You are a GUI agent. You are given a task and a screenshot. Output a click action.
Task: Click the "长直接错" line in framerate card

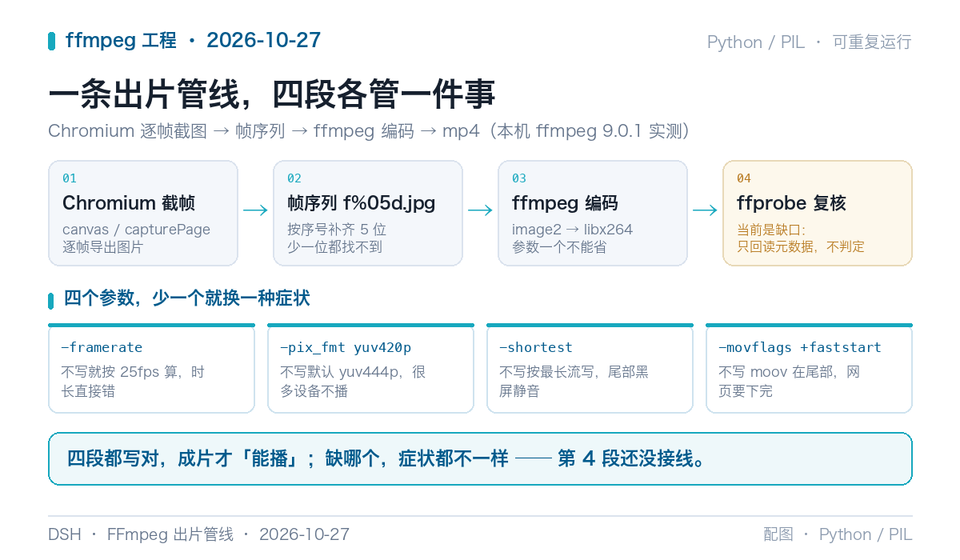[x=88, y=391]
